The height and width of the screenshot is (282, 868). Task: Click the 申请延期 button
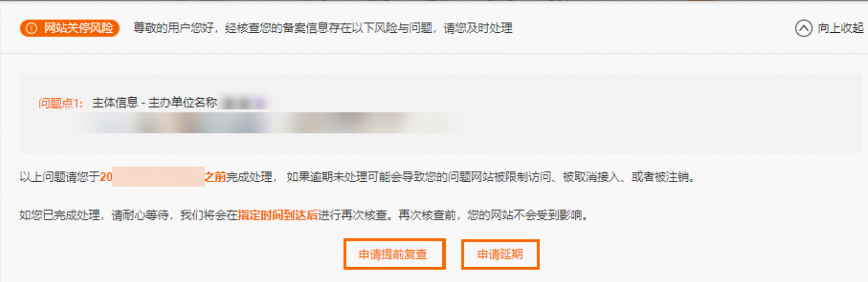click(x=500, y=254)
